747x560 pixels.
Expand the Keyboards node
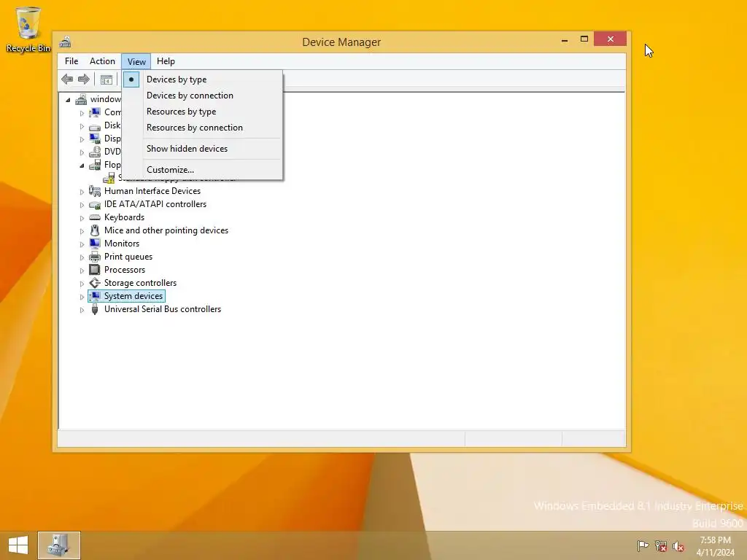pos(82,217)
